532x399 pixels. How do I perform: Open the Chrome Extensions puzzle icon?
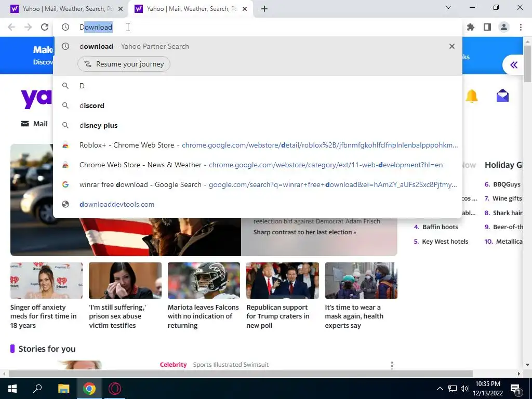(x=471, y=27)
